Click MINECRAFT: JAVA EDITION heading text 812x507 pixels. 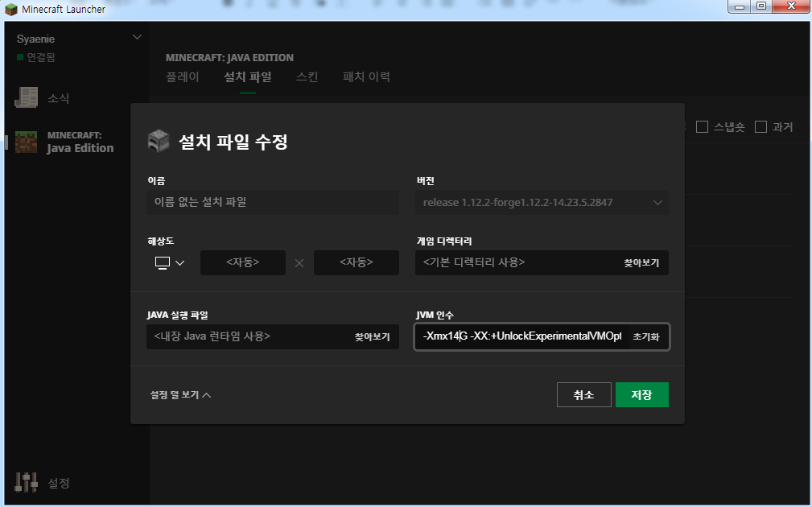pyautogui.click(x=229, y=57)
